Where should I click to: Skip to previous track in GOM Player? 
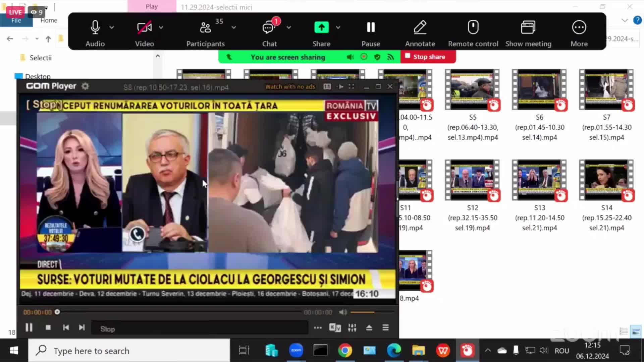point(66,327)
